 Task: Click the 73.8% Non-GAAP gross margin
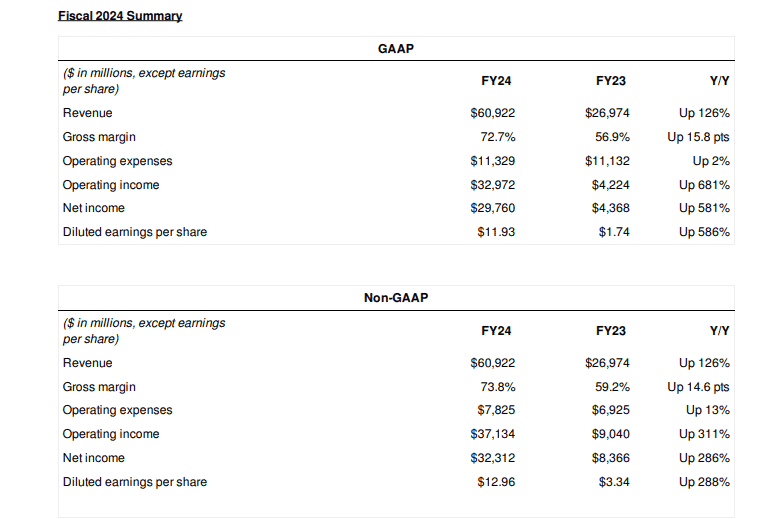click(x=499, y=387)
